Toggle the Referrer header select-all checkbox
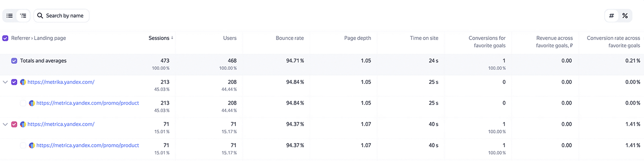Viewport: 644px width, 161px height. [x=6, y=38]
